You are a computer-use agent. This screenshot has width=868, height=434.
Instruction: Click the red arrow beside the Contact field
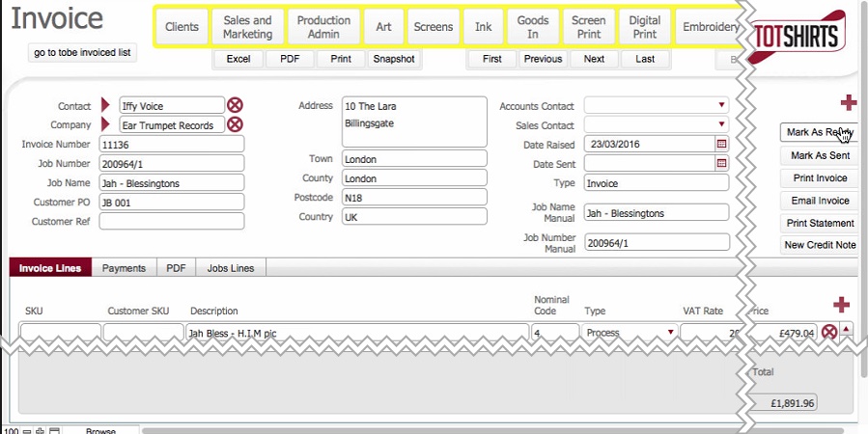click(x=106, y=105)
